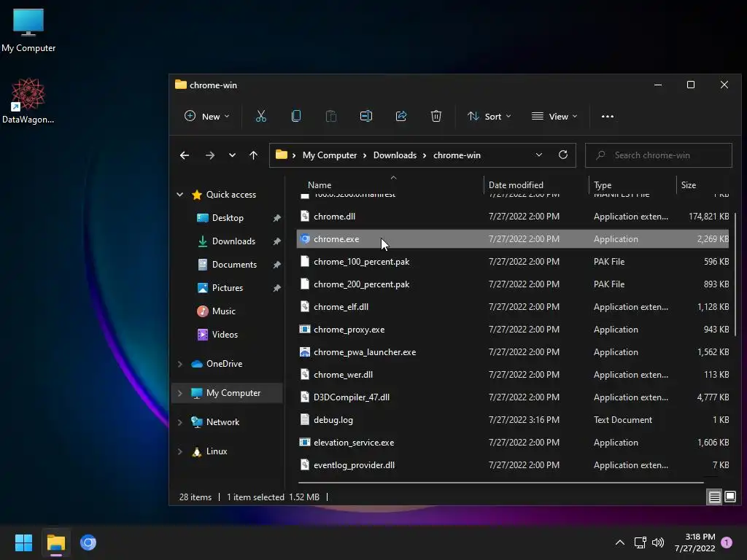Click the Search chrome-win field
The height and width of the screenshot is (560, 747).
(659, 155)
